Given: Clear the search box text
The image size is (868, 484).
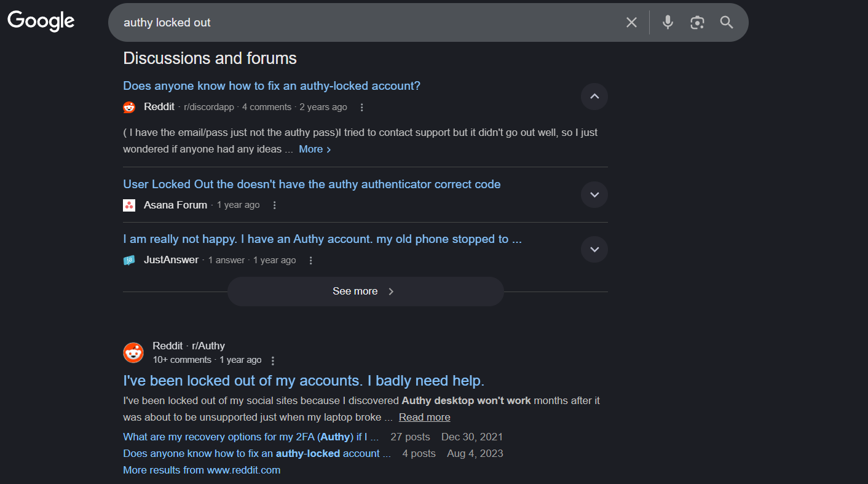Looking at the screenshot, I should (631, 23).
